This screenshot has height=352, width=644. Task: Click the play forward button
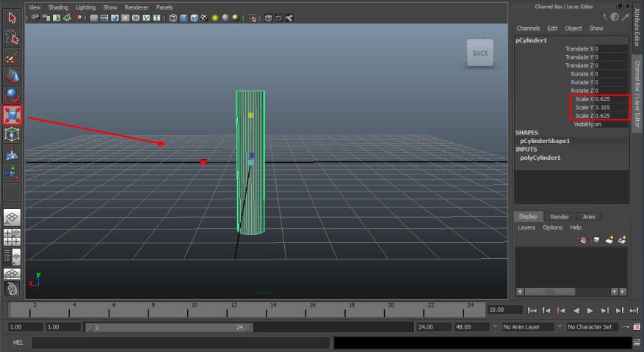click(590, 310)
